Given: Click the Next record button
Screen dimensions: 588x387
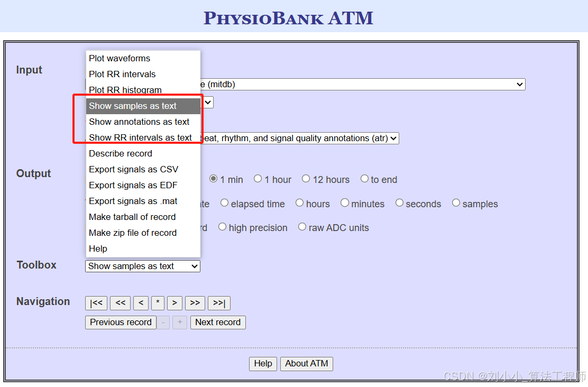Looking at the screenshot, I should pos(218,322).
